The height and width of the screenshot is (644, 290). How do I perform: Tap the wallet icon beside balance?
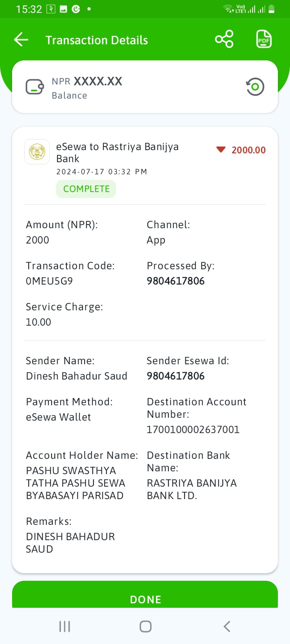click(x=35, y=87)
